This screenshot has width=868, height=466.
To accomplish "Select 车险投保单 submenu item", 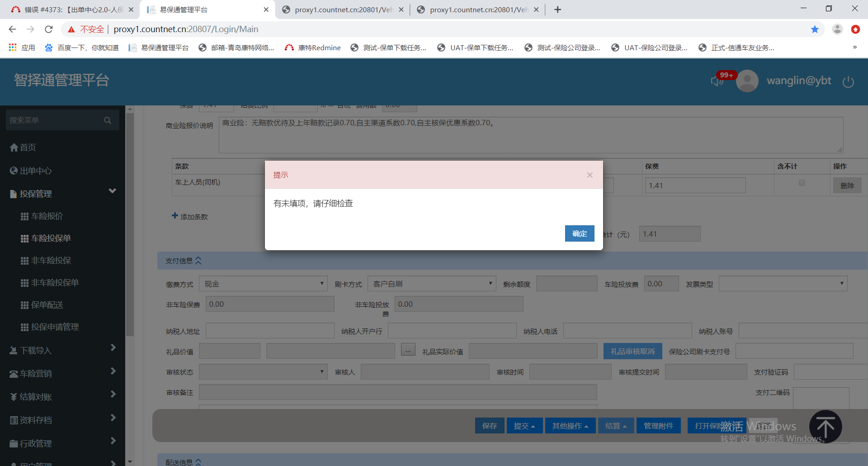I will (x=46, y=238).
